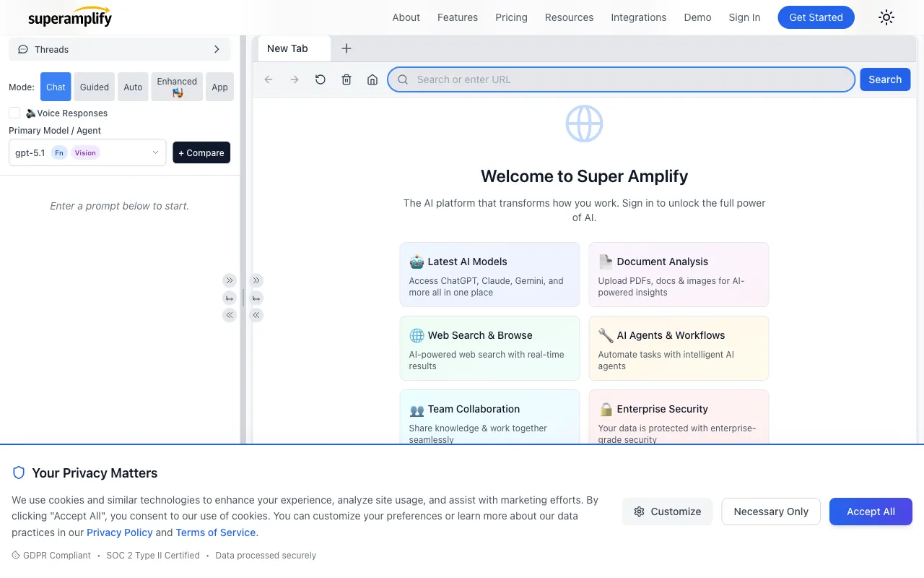Open the Terms of Service link

pyautogui.click(x=216, y=532)
